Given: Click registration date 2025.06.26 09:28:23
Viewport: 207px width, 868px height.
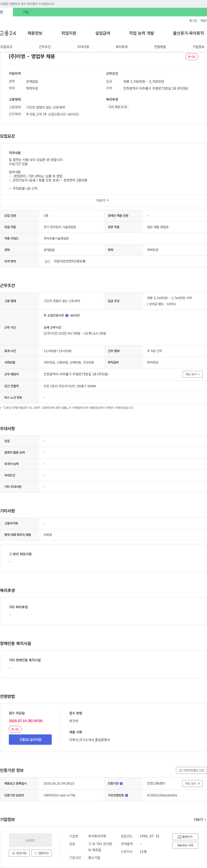Looking at the screenshot, I should pos(59,784).
